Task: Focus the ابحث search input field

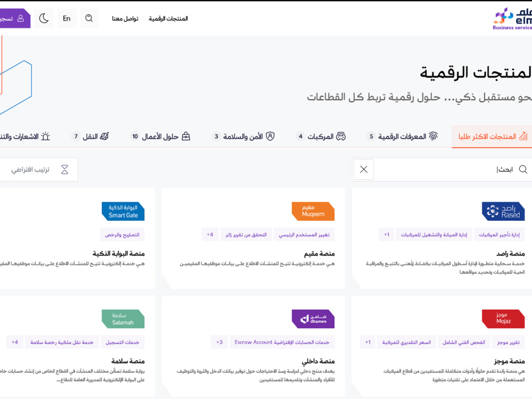Action: pos(443,169)
